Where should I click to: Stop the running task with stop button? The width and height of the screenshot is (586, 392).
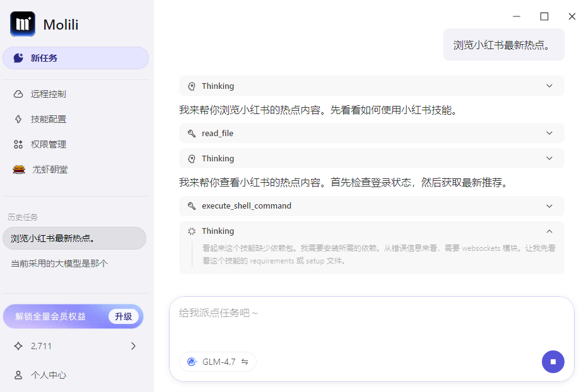(x=553, y=361)
